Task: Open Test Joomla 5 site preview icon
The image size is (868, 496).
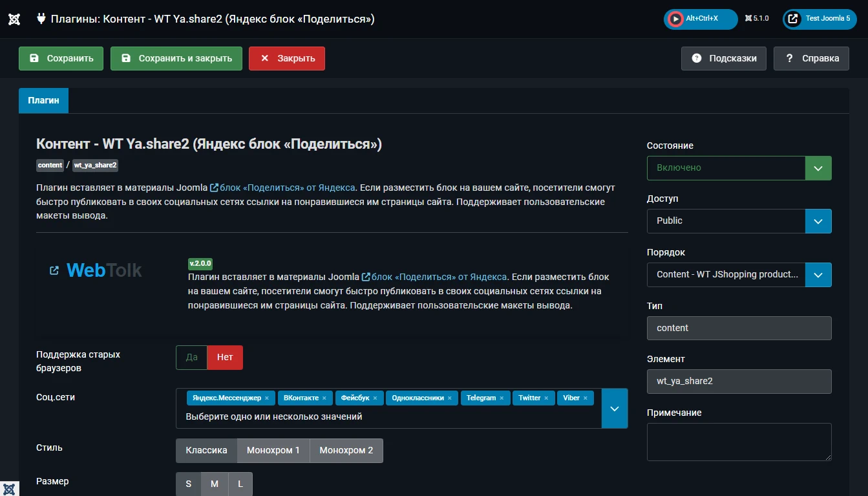Action: pos(793,19)
